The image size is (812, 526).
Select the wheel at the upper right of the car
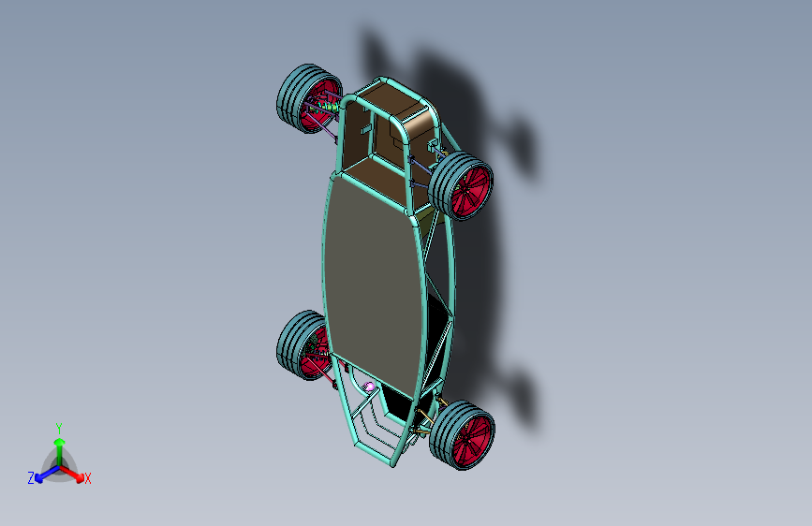tap(461, 185)
